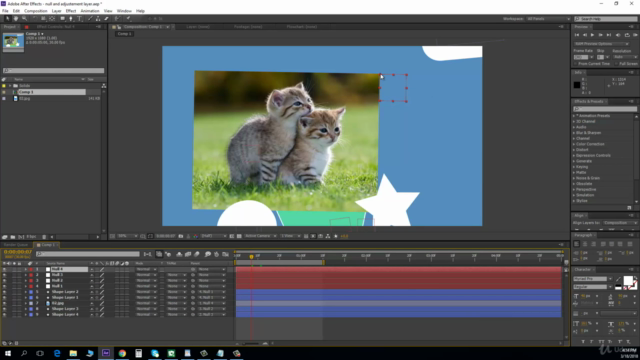The width and height of the screenshot is (640, 360).
Task: Select the Zoom magnifier tool
Action: tap(24, 18)
